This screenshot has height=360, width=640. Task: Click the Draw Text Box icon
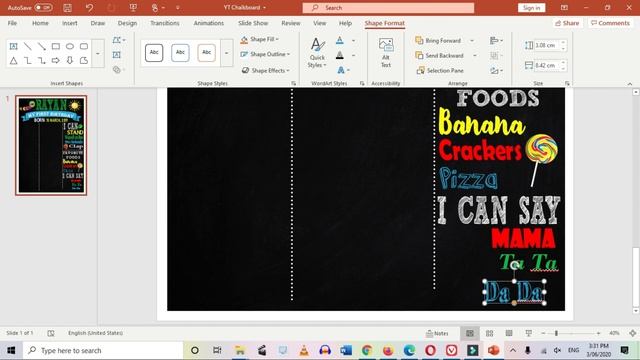coord(117,55)
